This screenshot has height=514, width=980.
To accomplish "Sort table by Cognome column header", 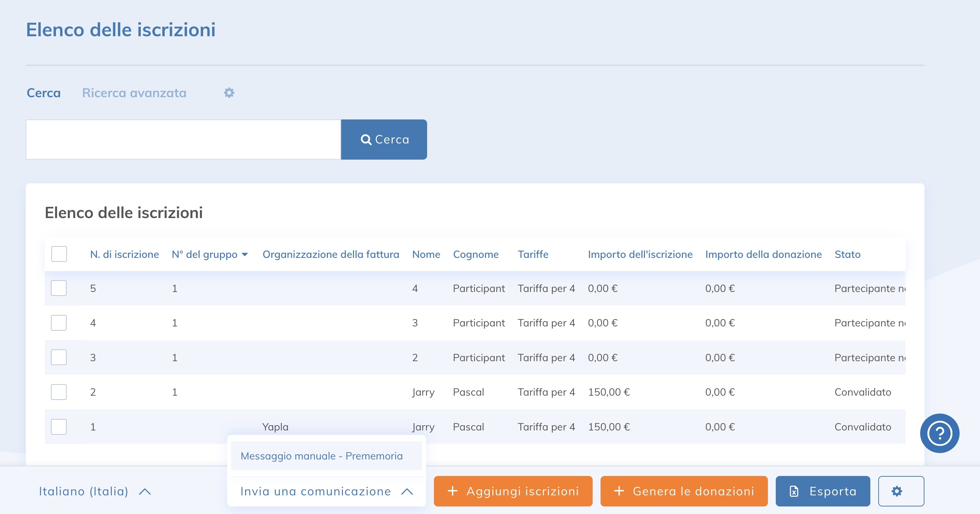I will [x=475, y=254].
